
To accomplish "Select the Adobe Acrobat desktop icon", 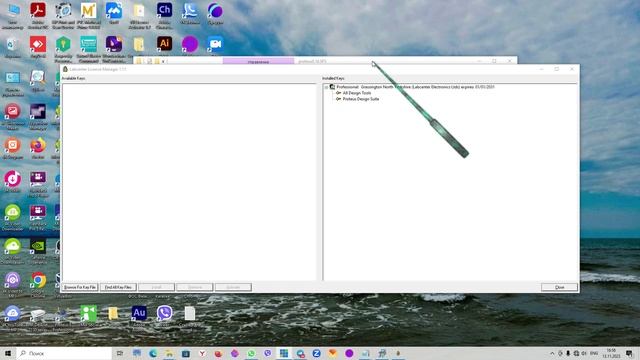I will 38,11.
